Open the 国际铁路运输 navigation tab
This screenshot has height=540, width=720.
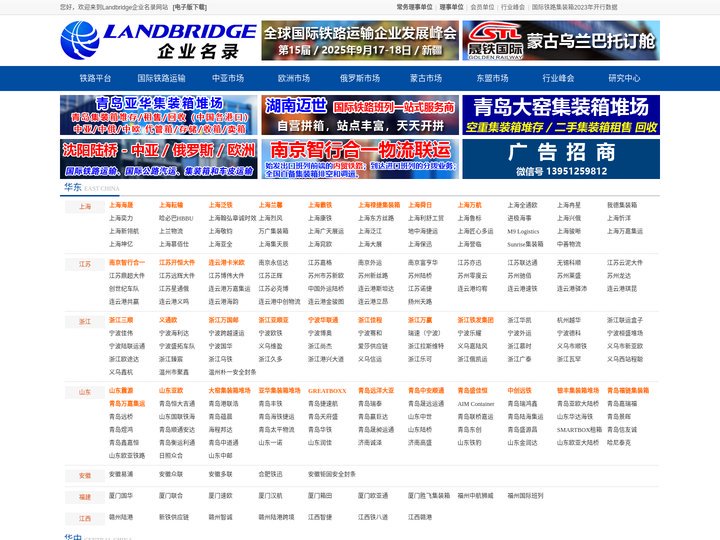point(162,78)
